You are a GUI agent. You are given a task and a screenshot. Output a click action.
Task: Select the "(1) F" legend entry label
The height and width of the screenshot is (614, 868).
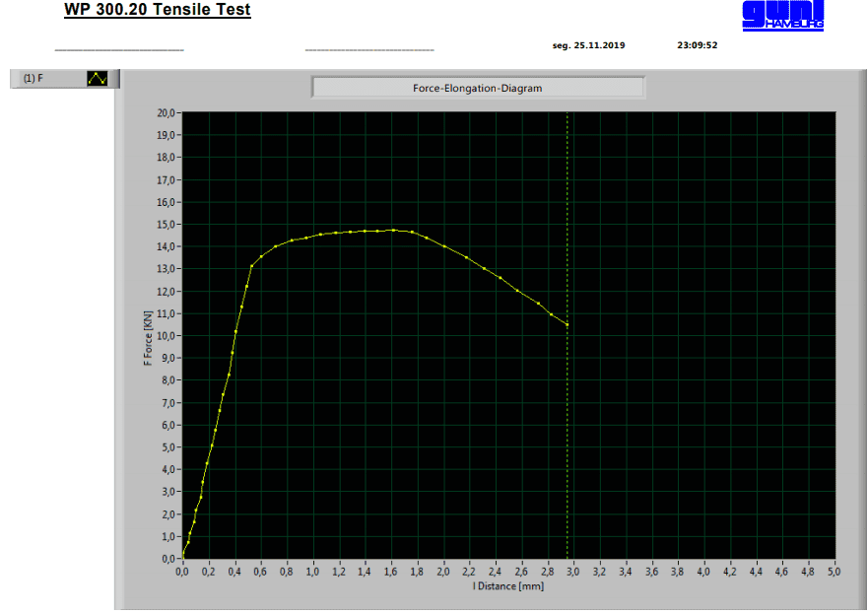tap(33, 78)
